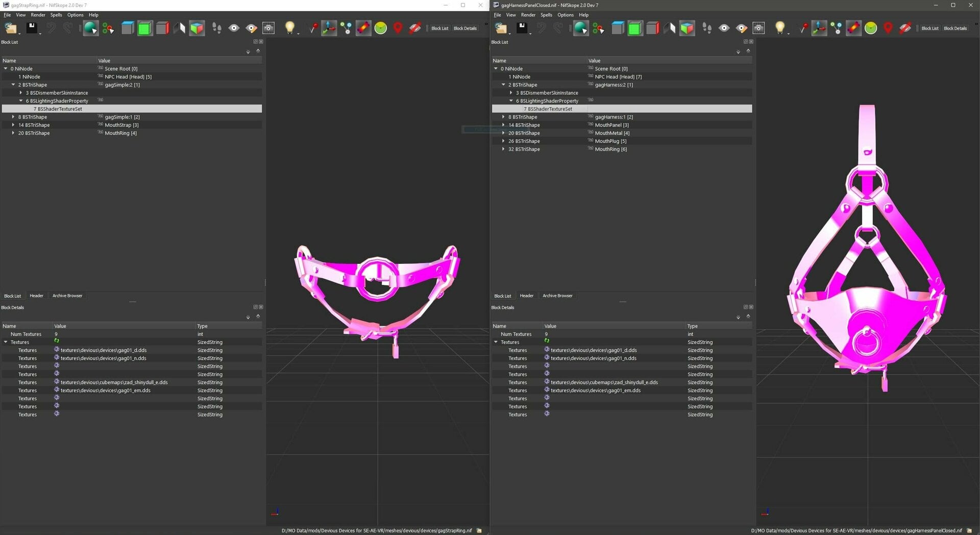980x535 pixels.
Task: Open Options menu in gagHarnessPanelClosed window
Action: click(x=566, y=15)
